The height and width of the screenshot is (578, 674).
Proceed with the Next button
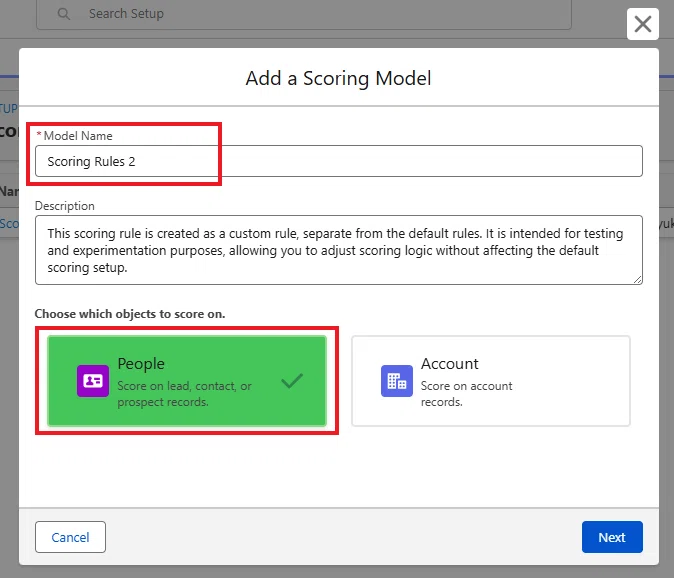[x=612, y=537]
